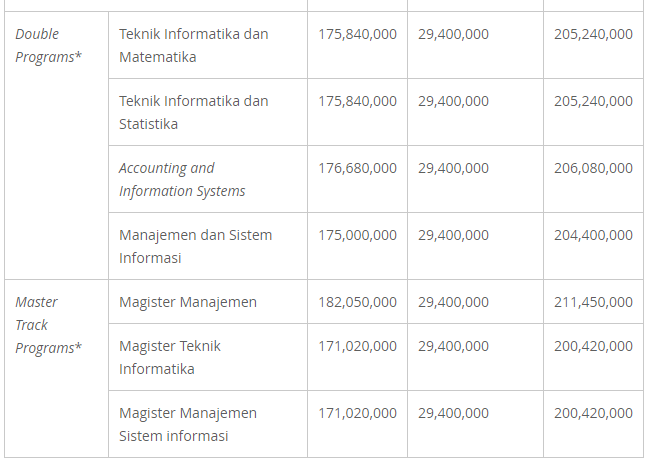The height and width of the screenshot is (470, 653).
Task: Click 205,240,000 in the Statistika row
Action: click(x=593, y=101)
